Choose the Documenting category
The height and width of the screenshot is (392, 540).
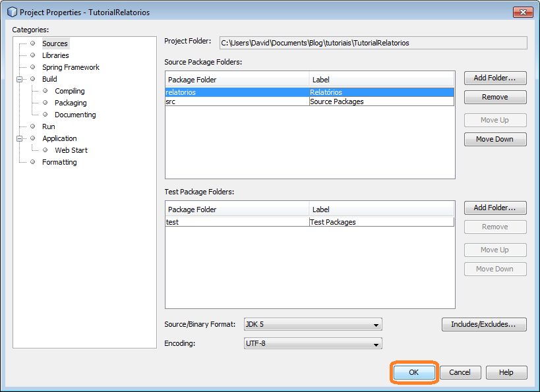[x=75, y=115]
